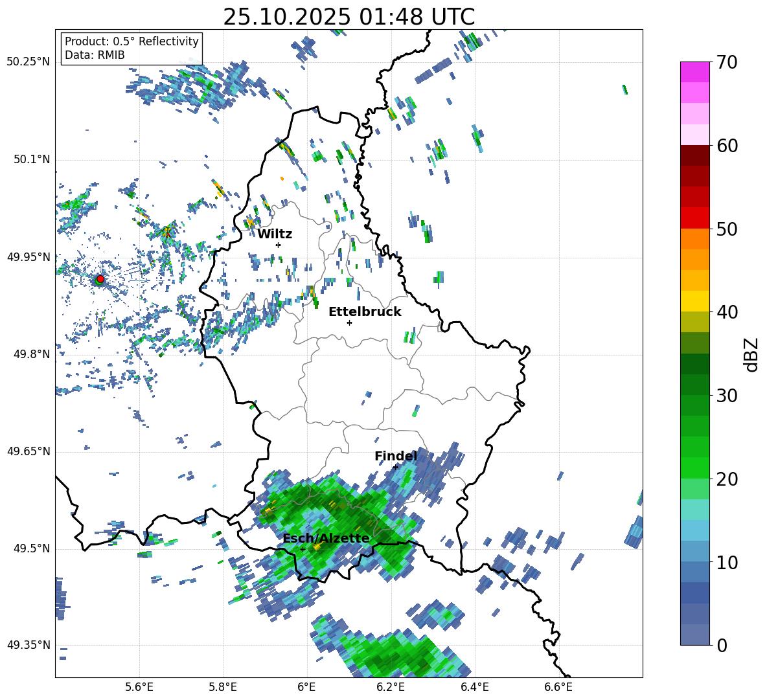
Task: Click the 0 tick on the colorbar
Action: 722,645
